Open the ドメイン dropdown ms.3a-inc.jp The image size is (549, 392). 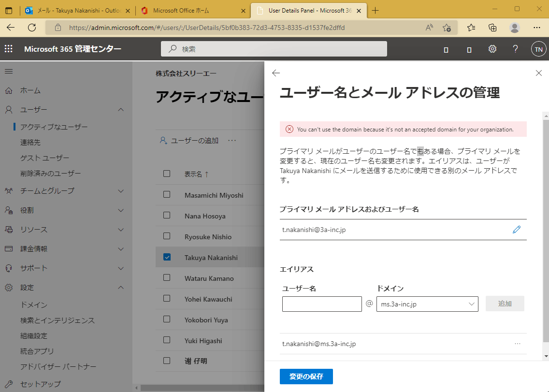(427, 304)
